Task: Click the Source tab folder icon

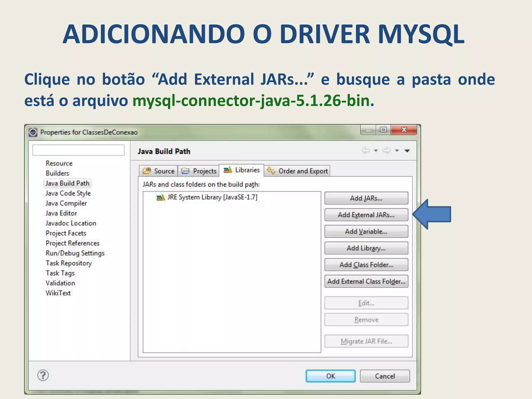Action: [x=147, y=171]
